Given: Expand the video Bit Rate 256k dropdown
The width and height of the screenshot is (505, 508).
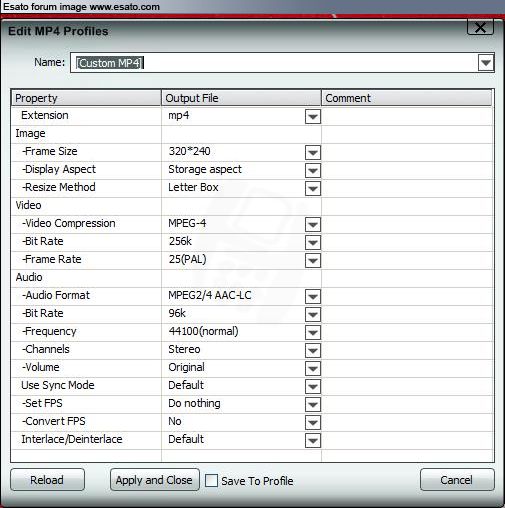Looking at the screenshot, I should click(313, 243).
